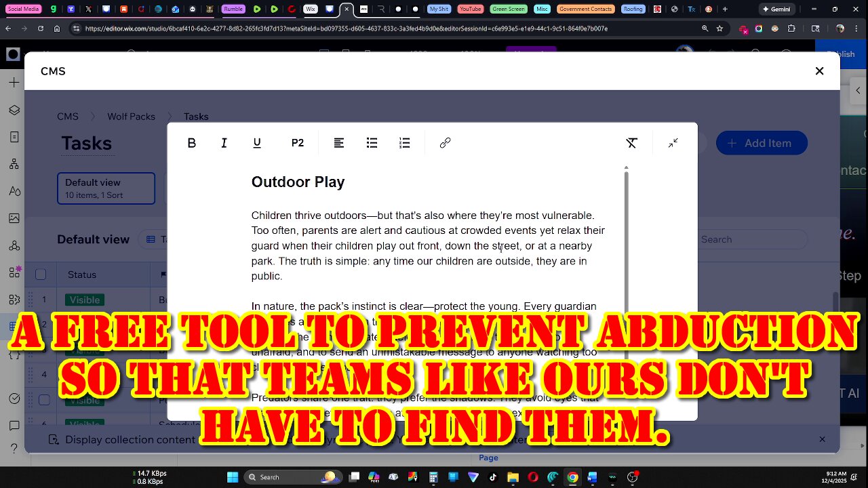Open the Pages panel in Wix sidebar
The width and height of the screenshot is (868, 488).
click(x=14, y=137)
